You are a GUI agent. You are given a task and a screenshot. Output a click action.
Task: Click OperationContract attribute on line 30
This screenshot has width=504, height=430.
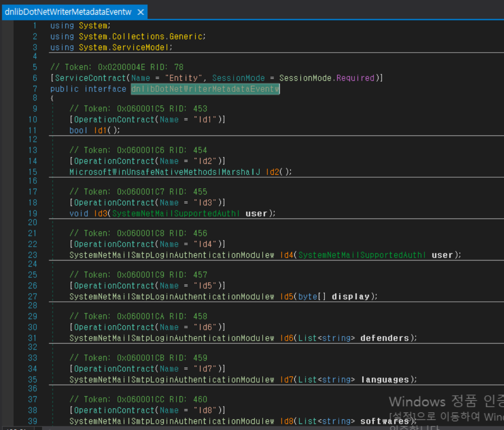114,327
